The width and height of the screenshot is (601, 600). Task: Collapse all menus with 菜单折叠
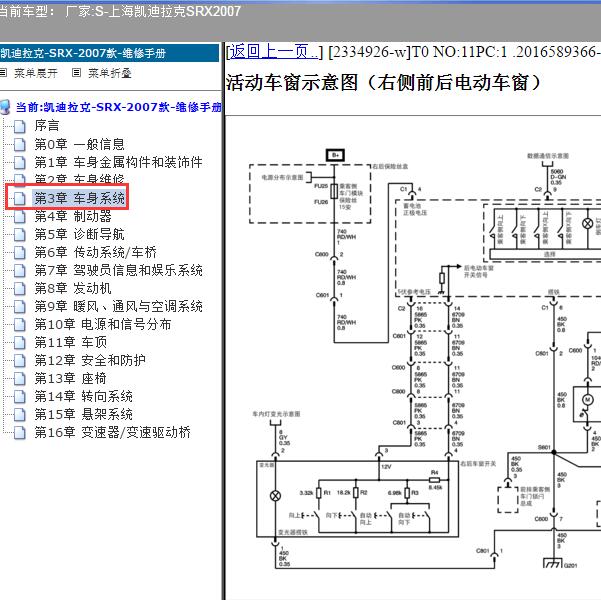(110, 73)
